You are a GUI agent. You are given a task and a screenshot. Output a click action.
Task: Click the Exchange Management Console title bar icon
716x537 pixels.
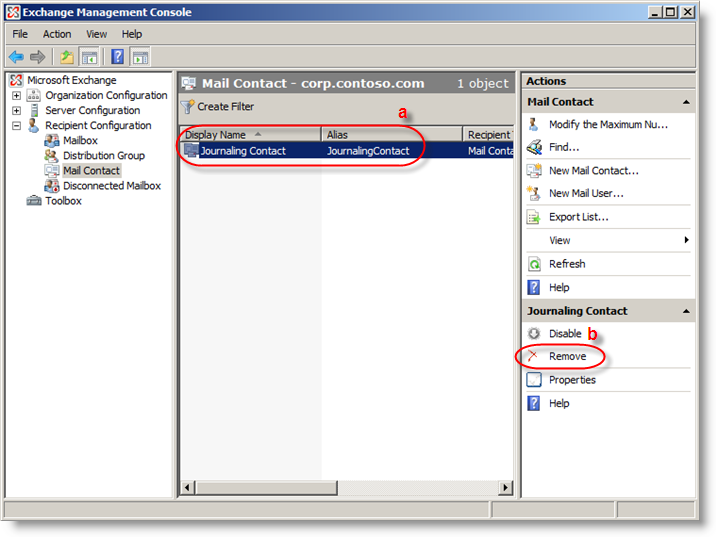click(13, 12)
